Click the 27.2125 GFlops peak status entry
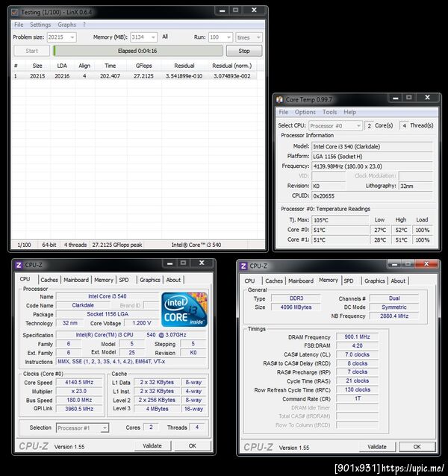This screenshot has width=448, height=476. click(x=117, y=245)
